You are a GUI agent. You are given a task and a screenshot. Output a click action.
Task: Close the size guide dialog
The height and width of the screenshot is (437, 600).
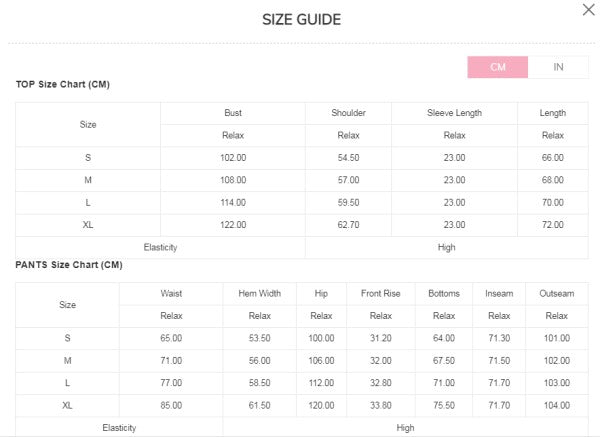(x=587, y=10)
